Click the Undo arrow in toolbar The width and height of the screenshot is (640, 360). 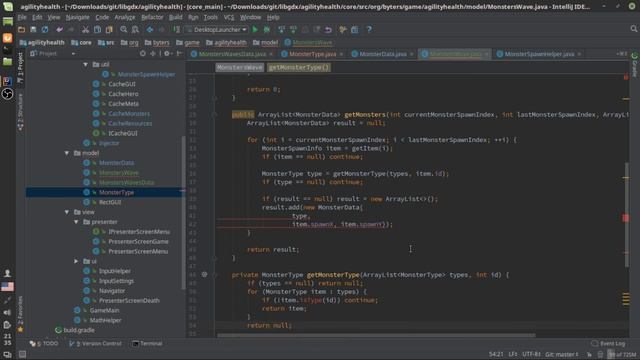pyautogui.click(x=60, y=29)
